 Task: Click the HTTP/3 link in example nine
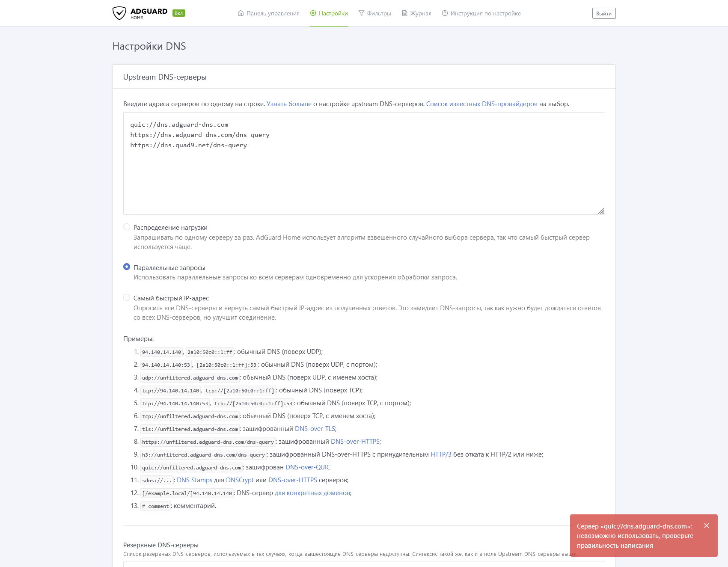(440, 454)
